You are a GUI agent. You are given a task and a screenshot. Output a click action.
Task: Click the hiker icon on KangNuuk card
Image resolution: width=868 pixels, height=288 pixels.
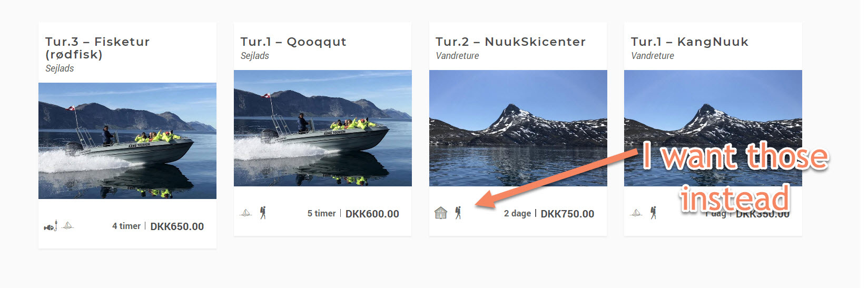click(x=653, y=213)
